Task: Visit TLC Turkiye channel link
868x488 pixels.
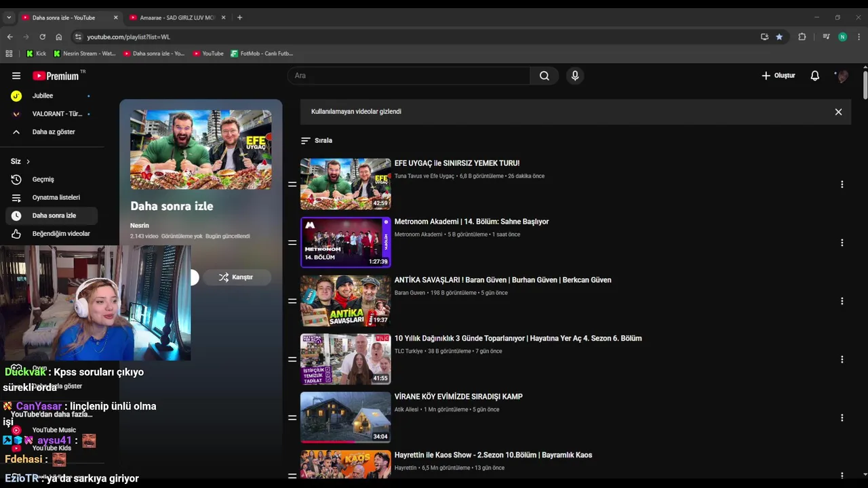Action: coord(408,351)
